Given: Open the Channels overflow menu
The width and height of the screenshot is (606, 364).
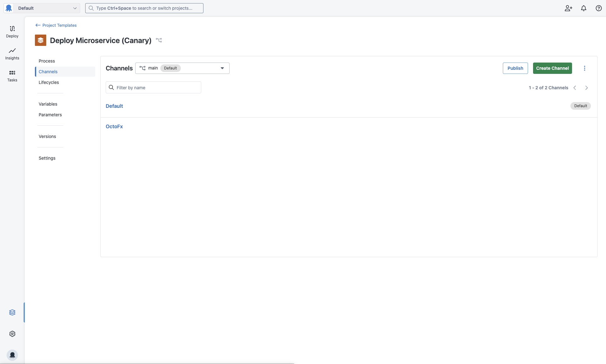Looking at the screenshot, I should (x=585, y=68).
